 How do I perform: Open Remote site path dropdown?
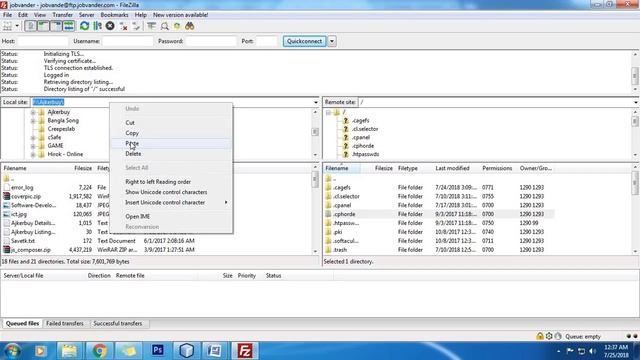[636, 102]
